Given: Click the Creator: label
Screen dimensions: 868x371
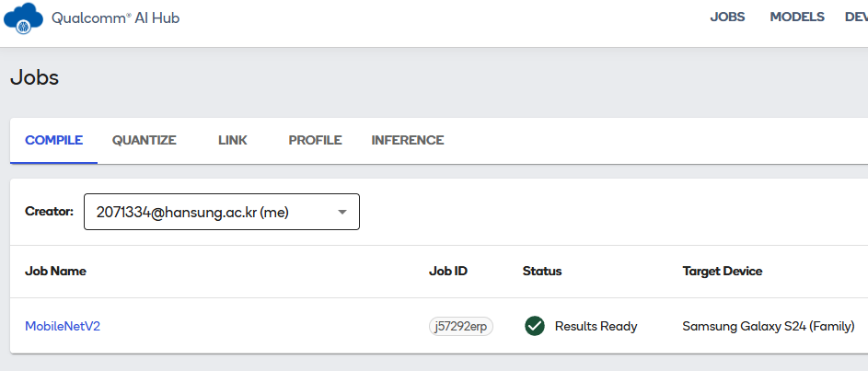Looking at the screenshot, I should pos(50,211).
